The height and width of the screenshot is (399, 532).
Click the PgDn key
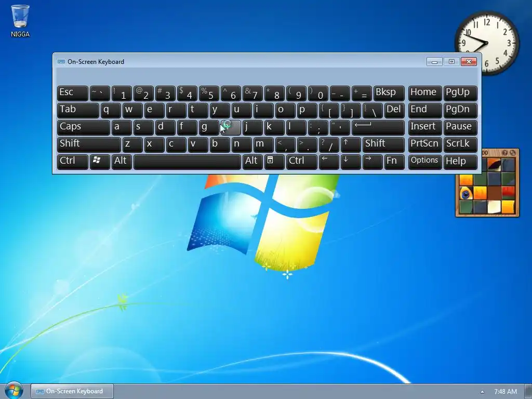click(x=460, y=110)
